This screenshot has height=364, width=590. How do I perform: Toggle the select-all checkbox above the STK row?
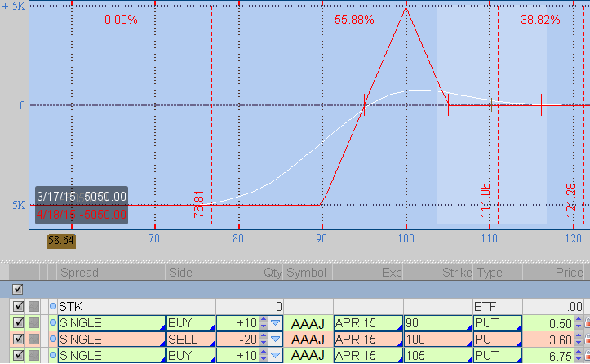point(18,289)
